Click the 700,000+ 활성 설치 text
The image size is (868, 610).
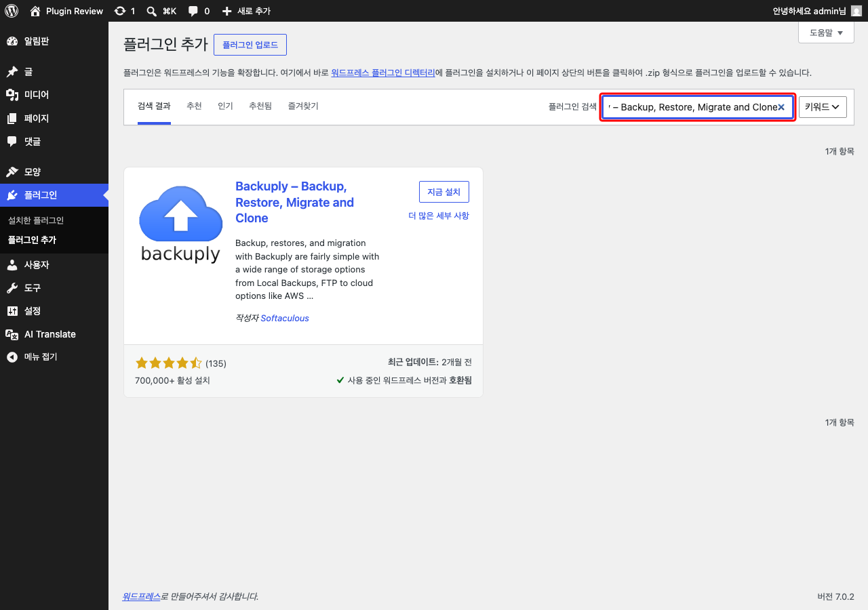pyautogui.click(x=173, y=381)
